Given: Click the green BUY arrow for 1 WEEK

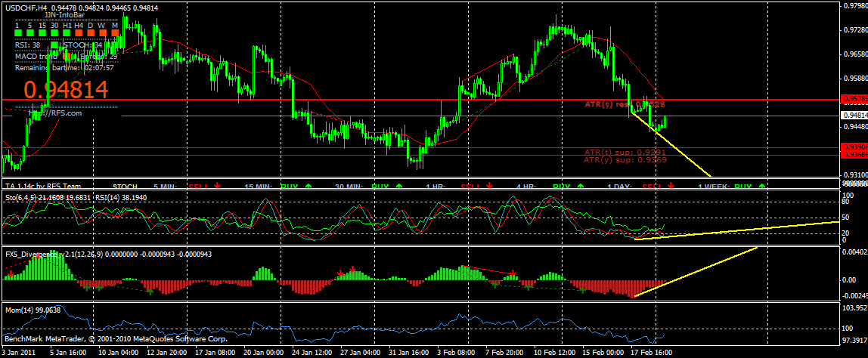Looking at the screenshot, I should [x=762, y=185].
